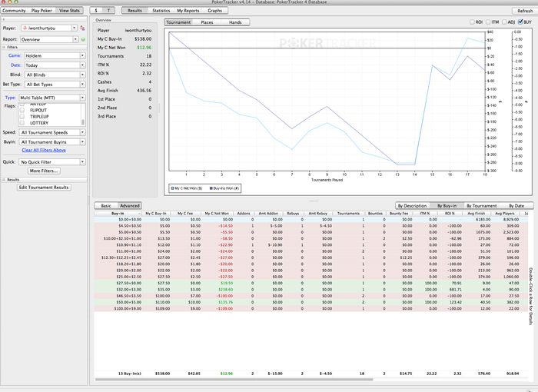This screenshot has width=538, height=392.
Task: Open the Date dropdown showing Today
Action: 54,65
